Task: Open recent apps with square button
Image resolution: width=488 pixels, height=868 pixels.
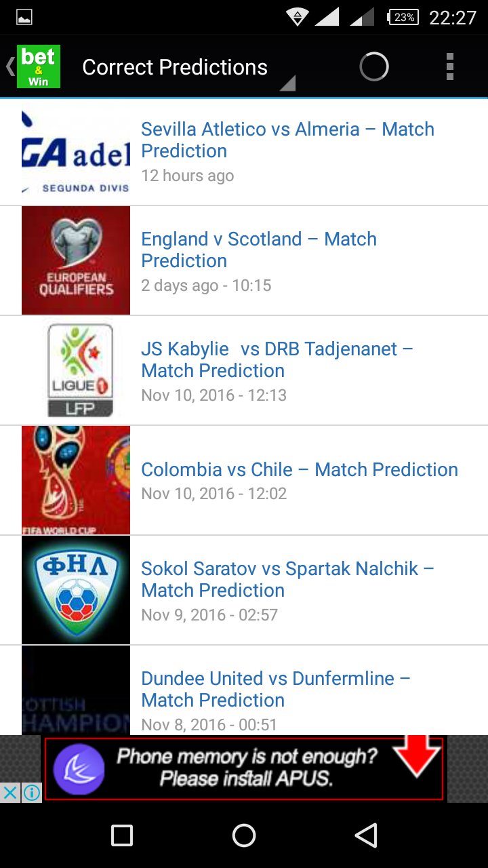Action: point(122,835)
